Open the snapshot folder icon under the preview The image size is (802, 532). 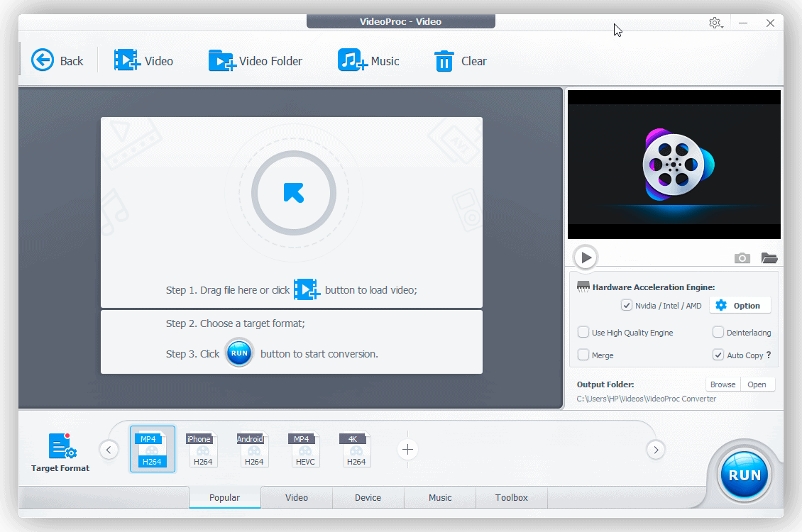pyautogui.click(x=769, y=258)
